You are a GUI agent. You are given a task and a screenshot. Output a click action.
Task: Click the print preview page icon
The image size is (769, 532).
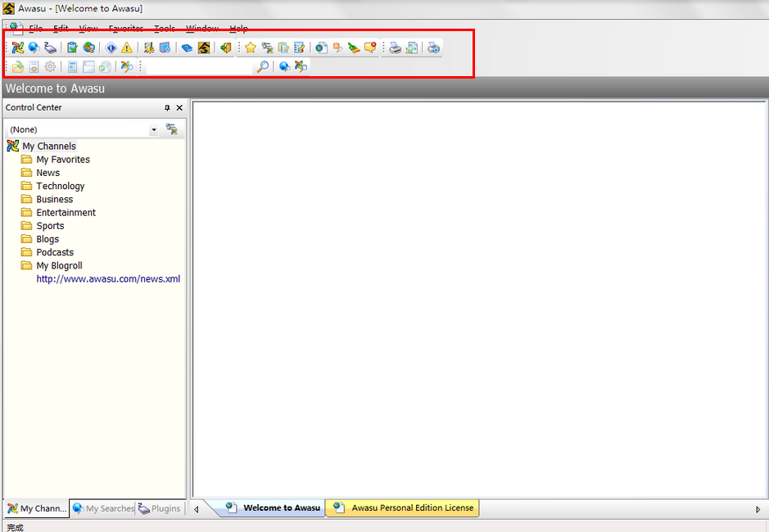point(412,47)
